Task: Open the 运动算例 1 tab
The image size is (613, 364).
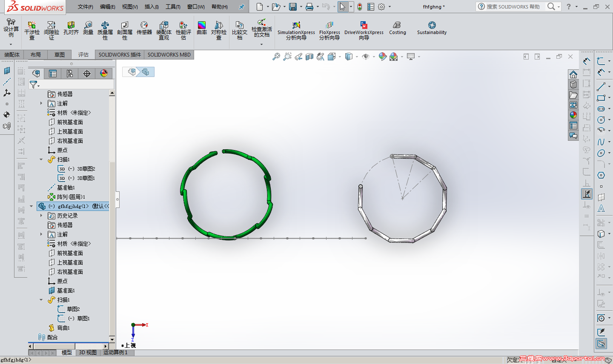Action: 115,353
